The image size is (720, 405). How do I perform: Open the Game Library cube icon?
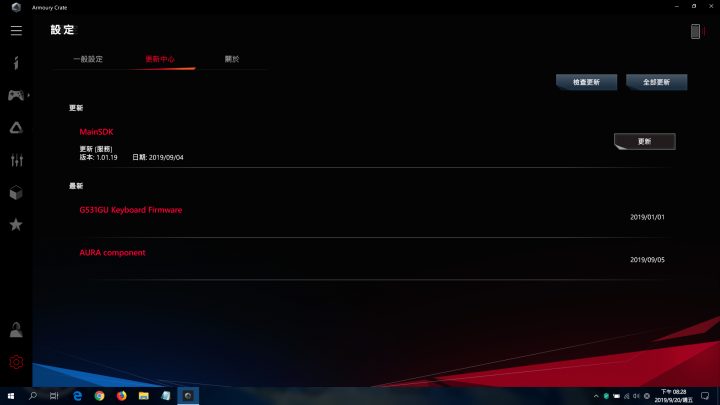point(16,192)
